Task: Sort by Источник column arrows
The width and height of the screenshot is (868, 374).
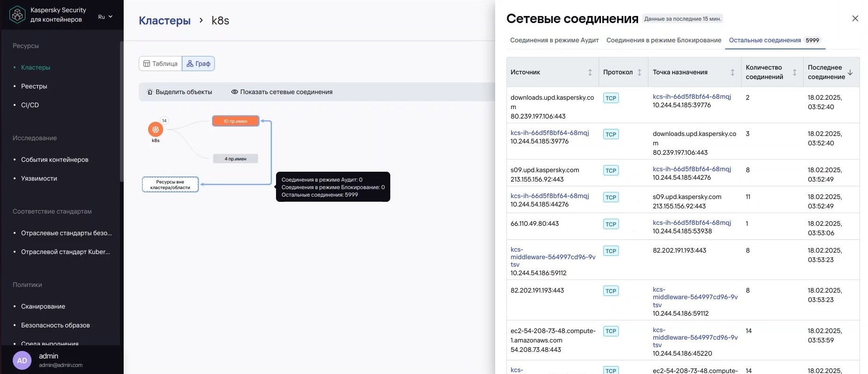Action: click(x=590, y=72)
